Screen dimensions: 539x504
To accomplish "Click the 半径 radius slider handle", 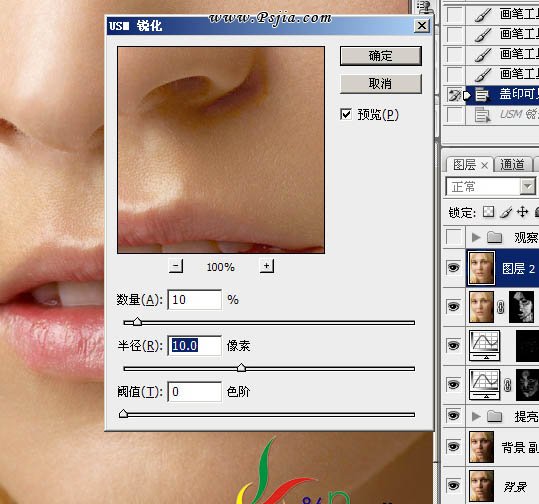I will point(241,368).
